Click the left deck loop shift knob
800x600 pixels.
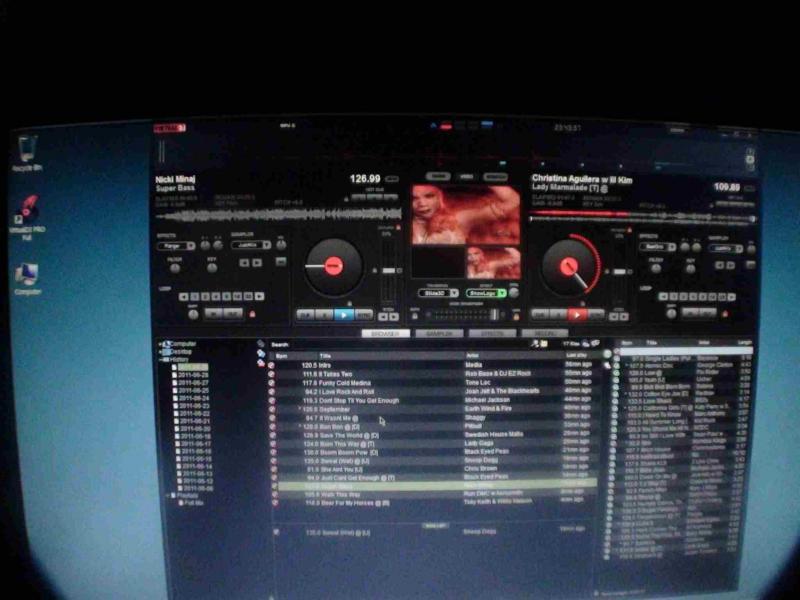tap(193, 314)
